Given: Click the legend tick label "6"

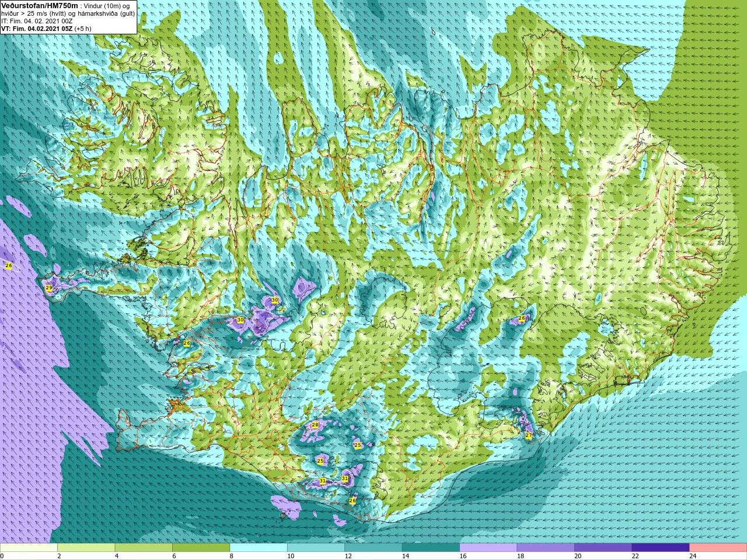Looking at the screenshot, I should (x=174, y=556).
